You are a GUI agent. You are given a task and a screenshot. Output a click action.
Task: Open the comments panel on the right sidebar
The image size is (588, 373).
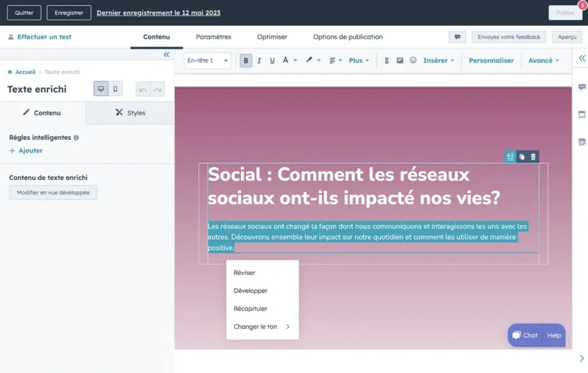click(x=582, y=87)
